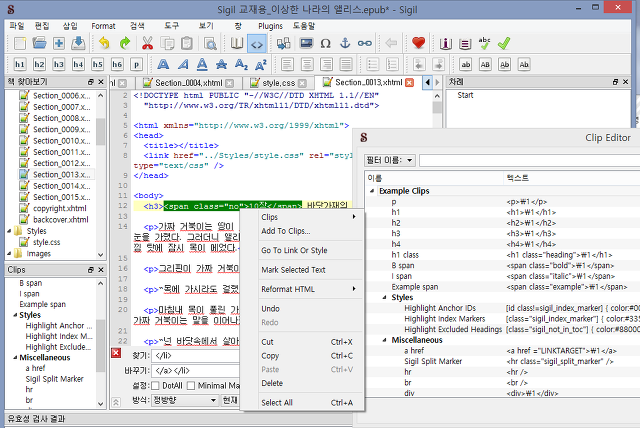This screenshot has height=428, width=640.
Task: Enable the DotAll checkbox
Action: point(156,386)
